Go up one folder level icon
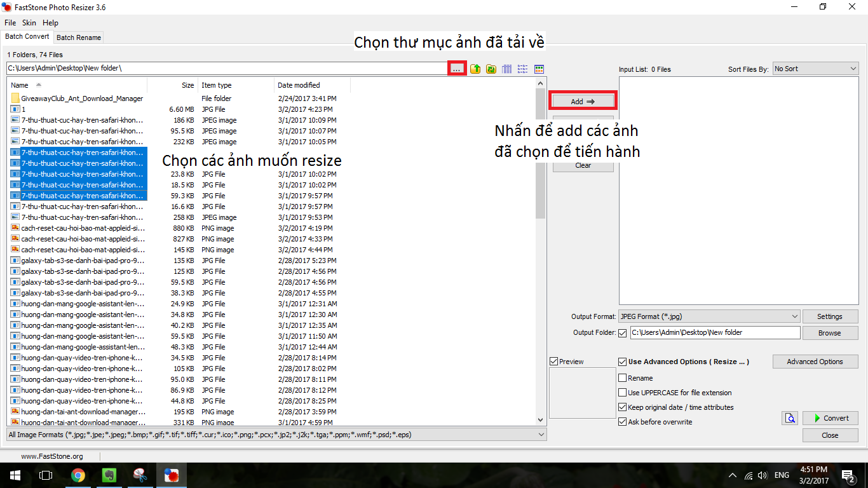Image resolution: width=868 pixels, height=488 pixels. [x=475, y=69]
